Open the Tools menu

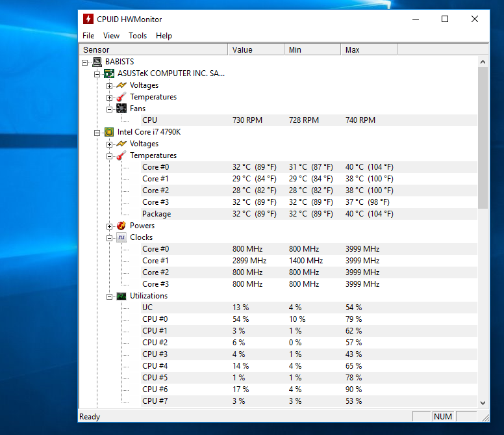point(138,36)
